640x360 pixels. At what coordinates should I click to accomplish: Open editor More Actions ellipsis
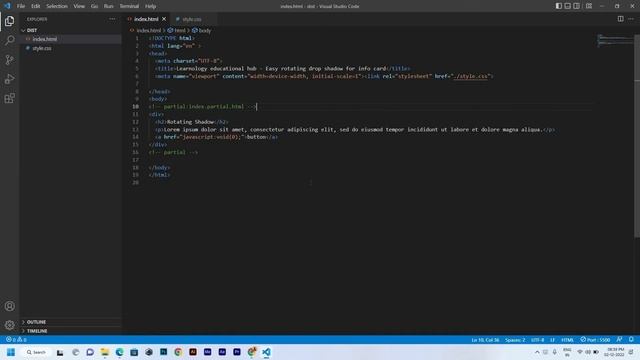(x=631, y=19)
